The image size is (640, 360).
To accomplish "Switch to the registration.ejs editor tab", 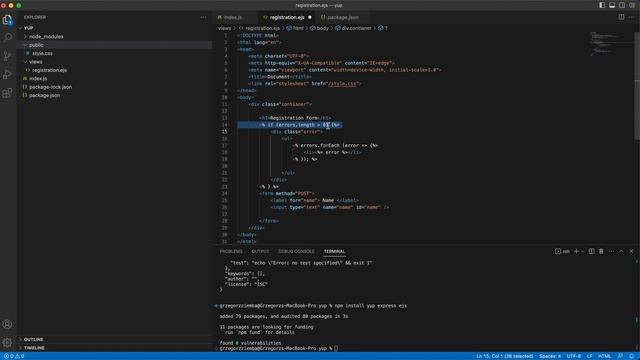I will pos(287,17).
